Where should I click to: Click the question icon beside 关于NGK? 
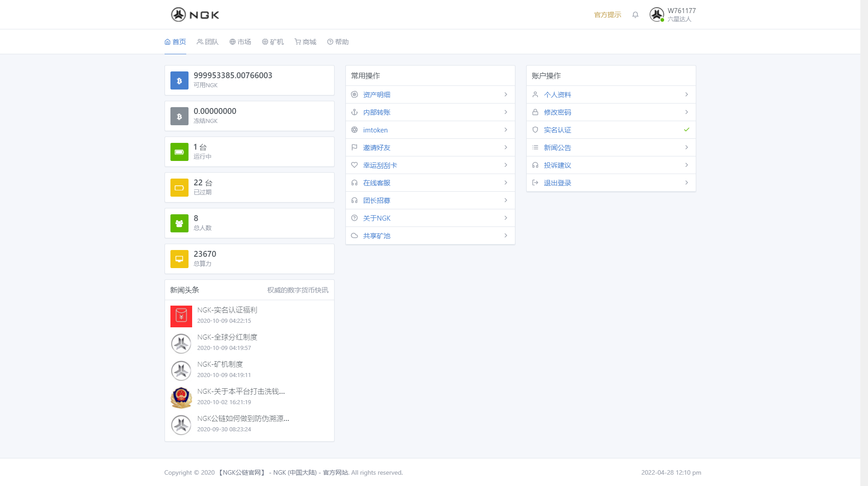tap(354, 218)
